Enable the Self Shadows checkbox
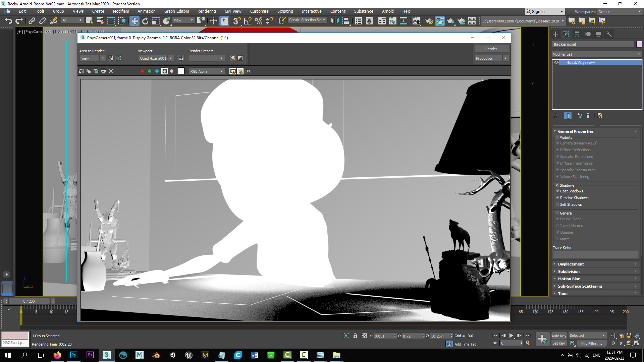The image size is (644, 362). [558, 204]
